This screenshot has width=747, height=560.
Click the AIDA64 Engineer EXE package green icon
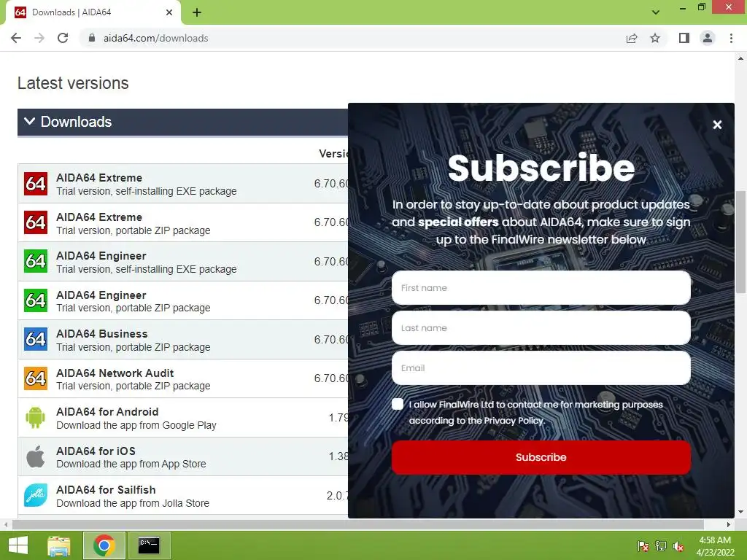pos(36,262)
